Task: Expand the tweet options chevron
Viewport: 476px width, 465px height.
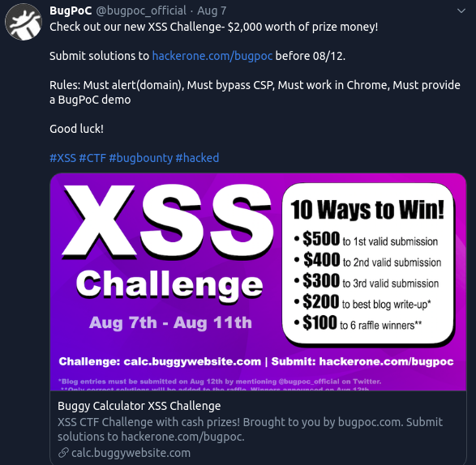Action: pyautogui.click(x=461, y=11)
